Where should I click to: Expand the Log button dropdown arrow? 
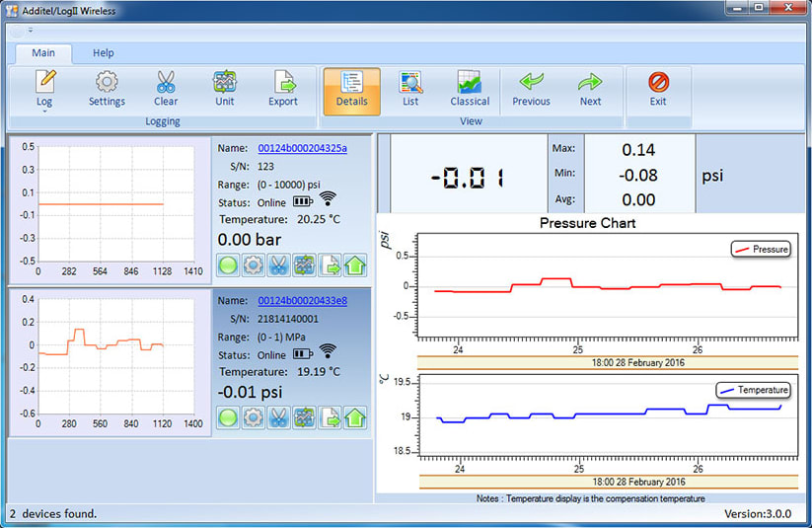[44, 111]
